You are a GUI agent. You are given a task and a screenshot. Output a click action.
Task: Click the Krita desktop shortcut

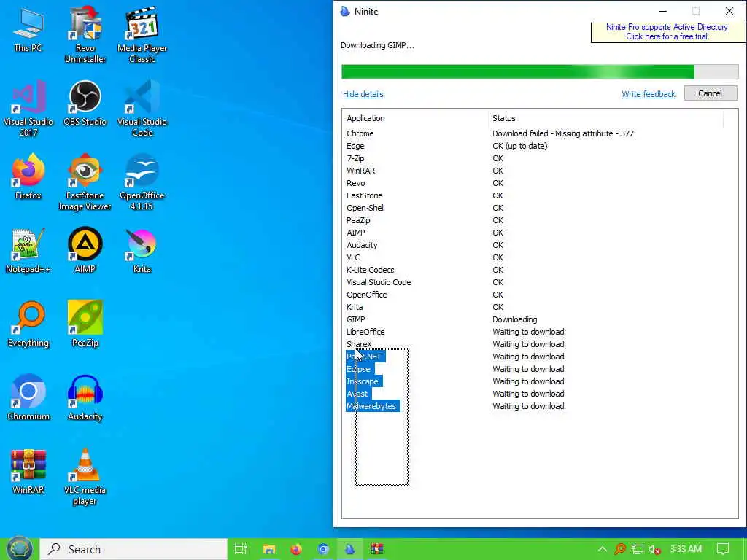pos(142,251)
